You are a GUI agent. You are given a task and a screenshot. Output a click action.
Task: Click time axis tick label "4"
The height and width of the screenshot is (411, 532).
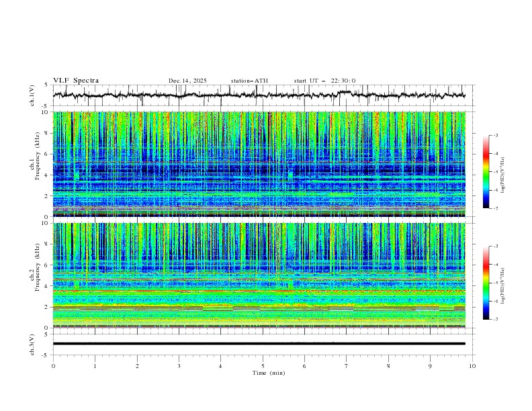pyautogui.click(x=221, y=366)
